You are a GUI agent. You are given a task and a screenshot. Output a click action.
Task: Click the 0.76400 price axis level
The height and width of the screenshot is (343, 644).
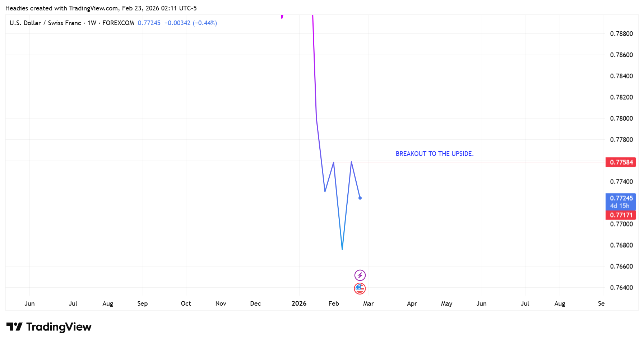click(x=621, y=288)
